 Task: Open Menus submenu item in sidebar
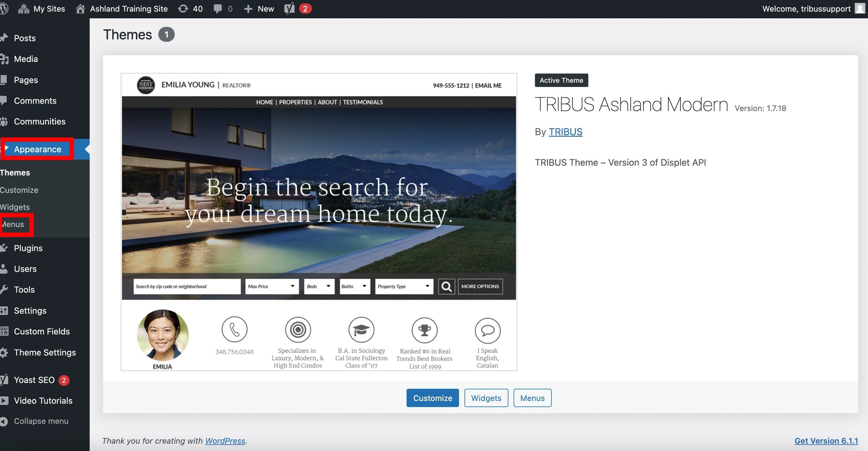13,224
